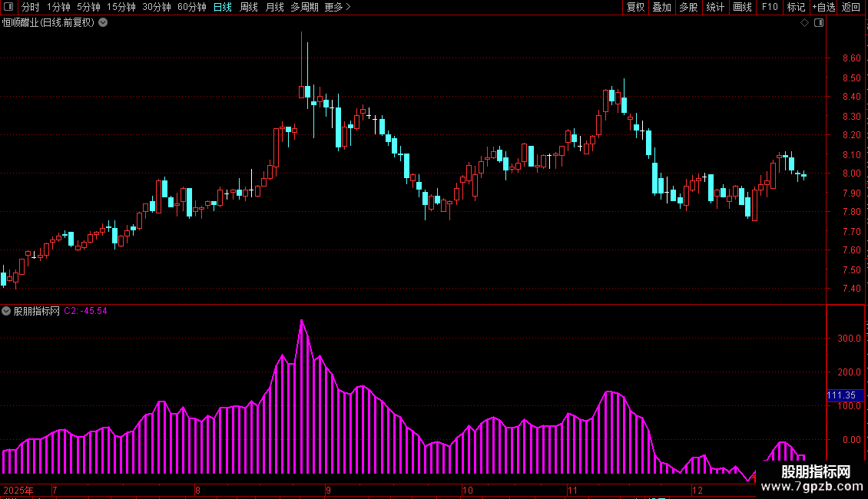Click the 111.35 highlighted axis value
The image size is (868, 499).
[845, 395]
